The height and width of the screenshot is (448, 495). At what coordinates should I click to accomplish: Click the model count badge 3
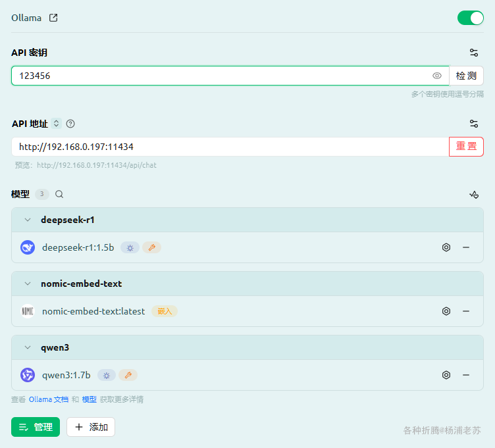[x=41, y=194]
